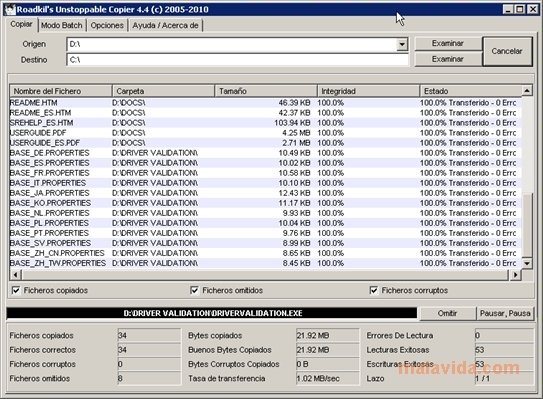Select the SREHELP_ES.HTM row
543x399 pixels.
coord(265,123)
